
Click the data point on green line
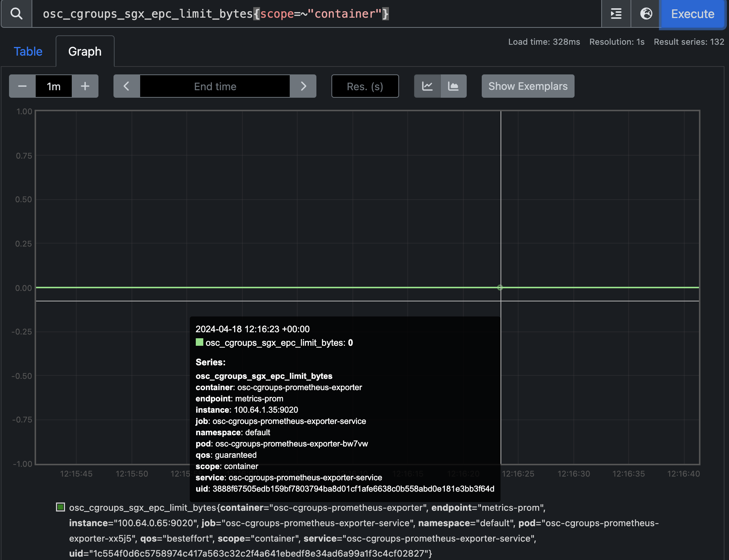click(500, 288)
